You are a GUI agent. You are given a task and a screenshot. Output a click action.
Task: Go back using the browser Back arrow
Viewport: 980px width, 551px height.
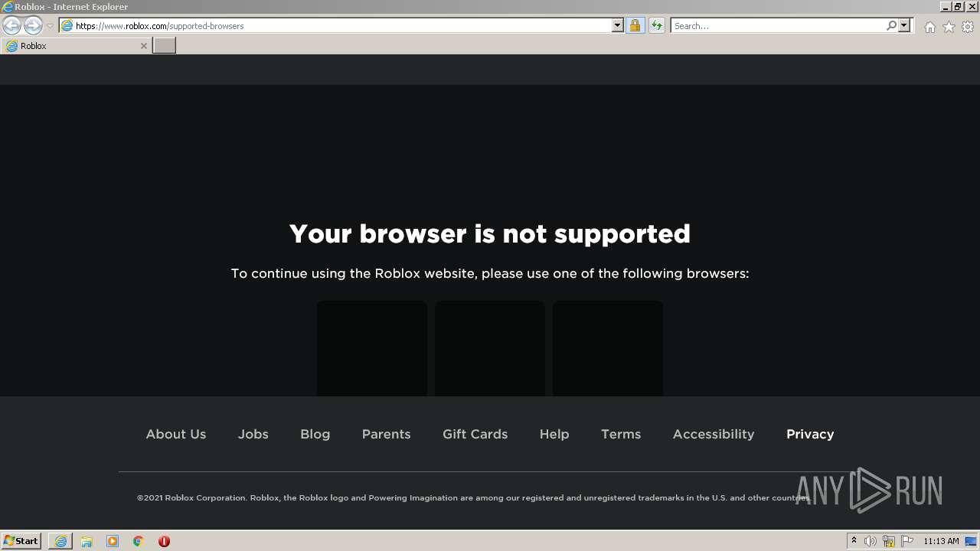tap(11, 25)
